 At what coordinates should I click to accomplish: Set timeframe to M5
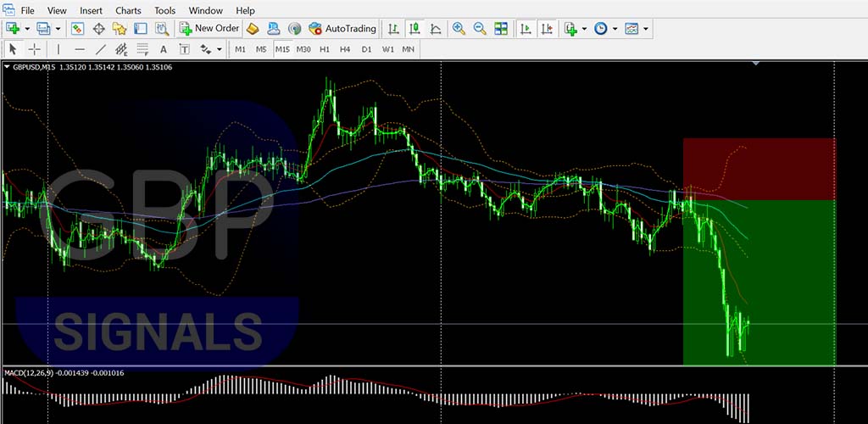click(x=261, y=49)
